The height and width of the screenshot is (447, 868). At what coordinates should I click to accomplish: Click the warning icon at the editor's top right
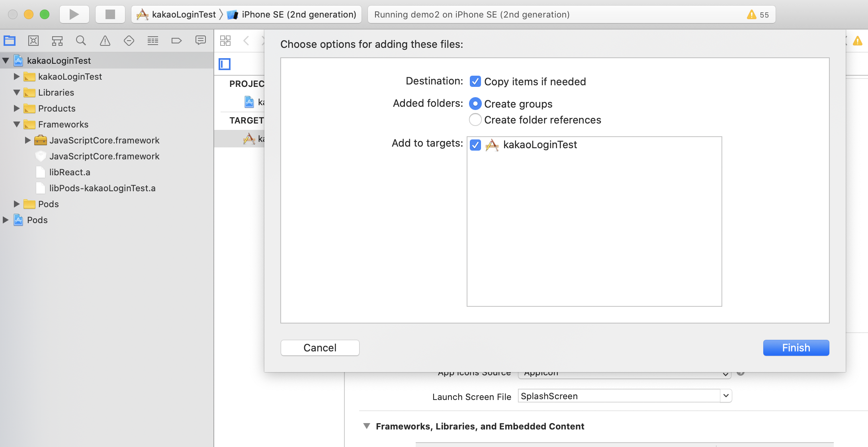pyautogui.click(x=858, y=41)
